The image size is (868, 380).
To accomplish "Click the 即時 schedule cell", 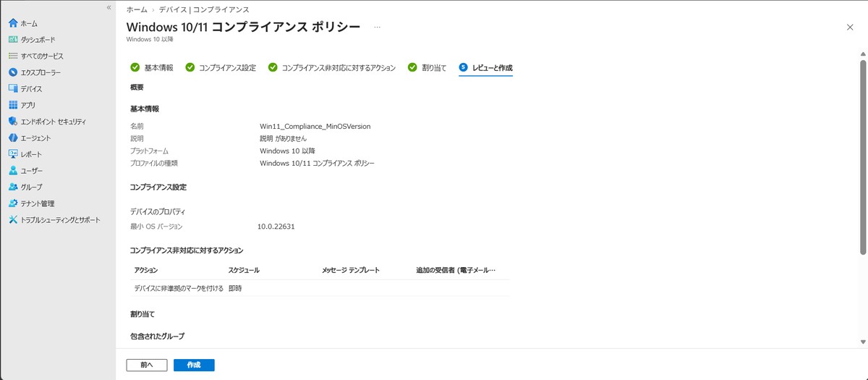I will (x=235, y=288).
